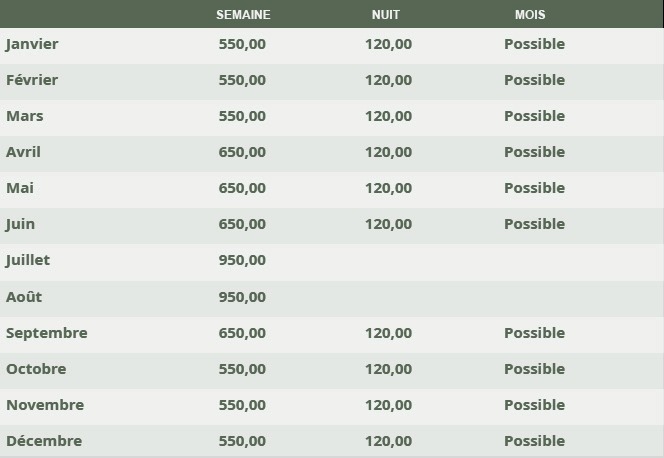Select the Septembre row label
This screenshot has height=458, width=664.
click(47, 333)
